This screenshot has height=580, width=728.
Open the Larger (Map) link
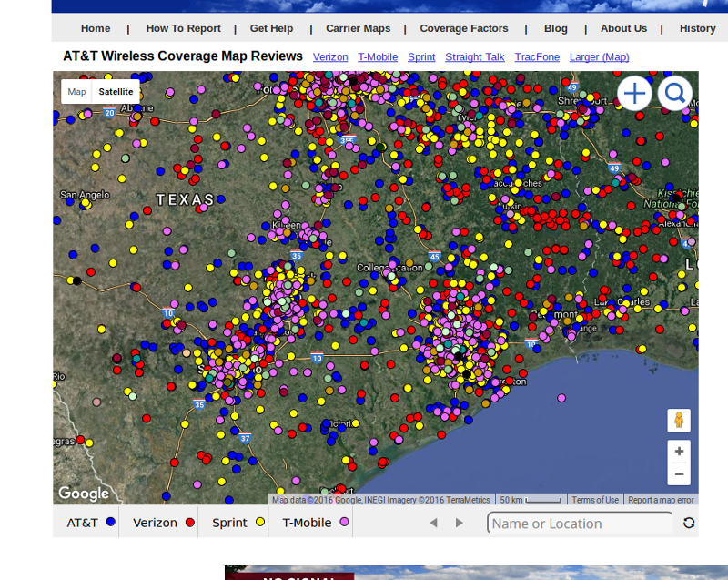599,57
